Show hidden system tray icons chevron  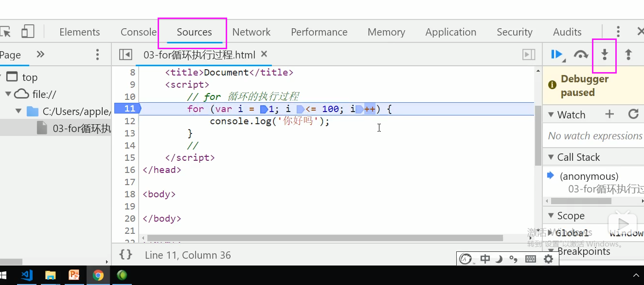[637, 276]
